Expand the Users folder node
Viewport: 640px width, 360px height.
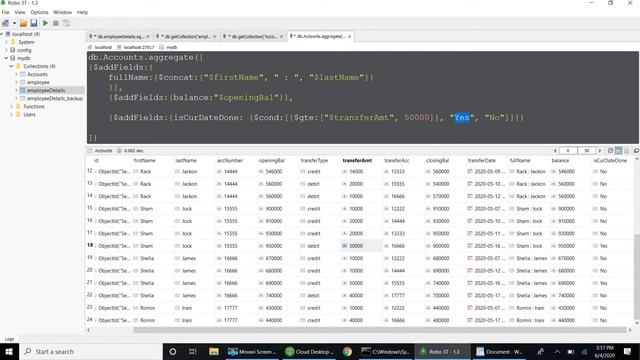[11, 115]
